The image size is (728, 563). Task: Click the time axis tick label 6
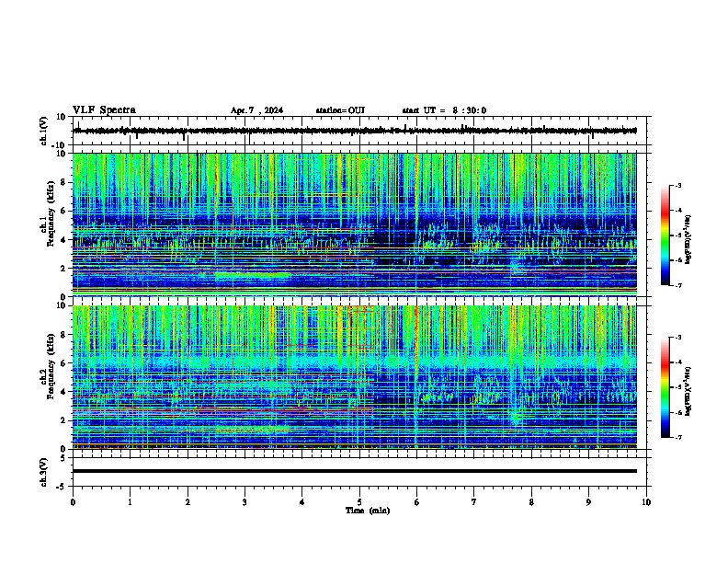[x=417, y=502]
